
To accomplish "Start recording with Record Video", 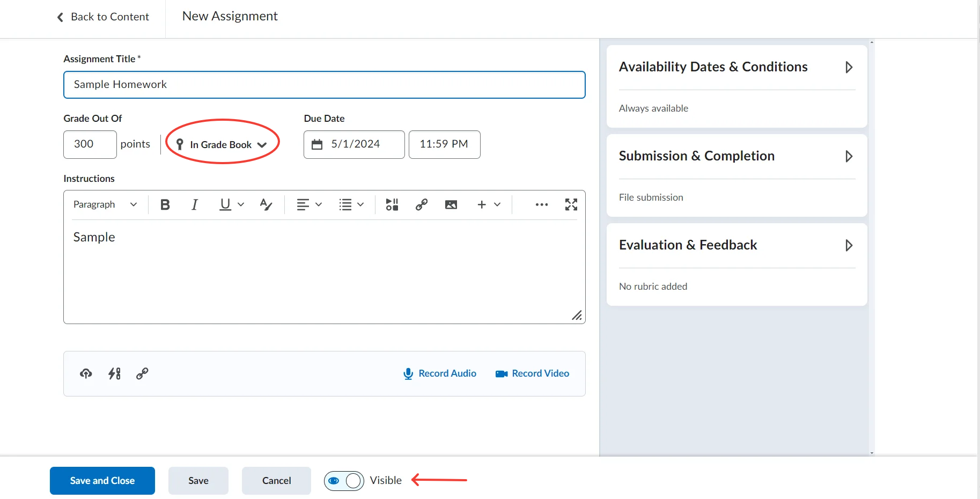I will (x=532, y=373).
